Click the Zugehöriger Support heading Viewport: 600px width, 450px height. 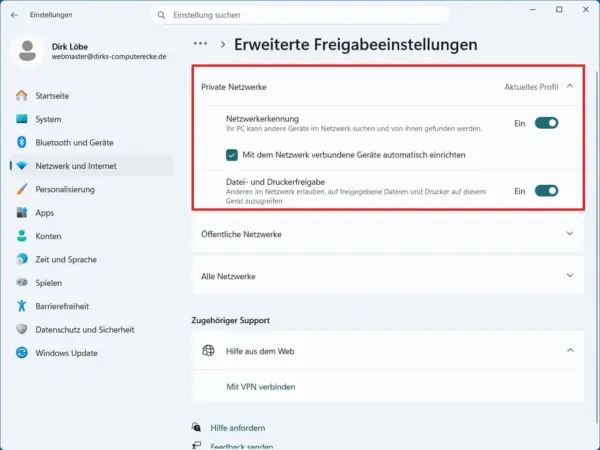230,320
